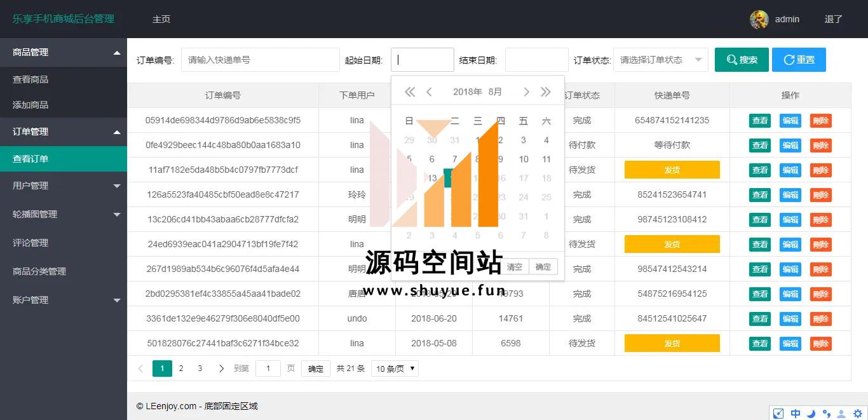This screenshot has height=420, width=868.
Task: Click 删除 for order with express 98547412543214
Action: pyautogui.click(x=821, y=269)
